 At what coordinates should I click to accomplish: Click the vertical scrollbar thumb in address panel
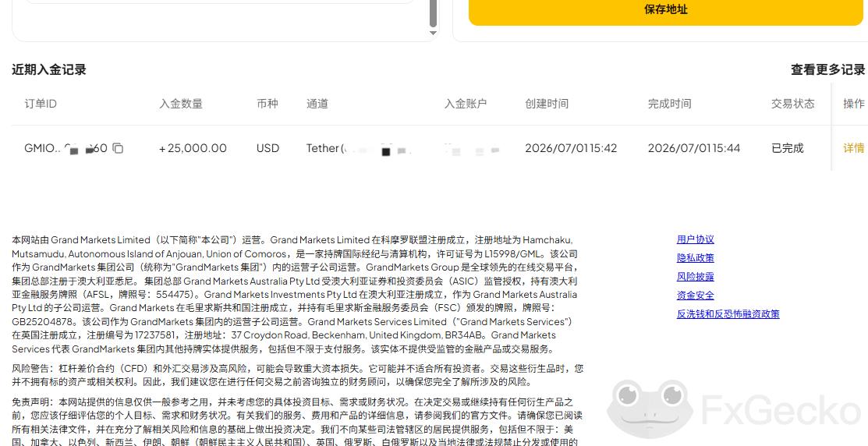coord(434,13)
